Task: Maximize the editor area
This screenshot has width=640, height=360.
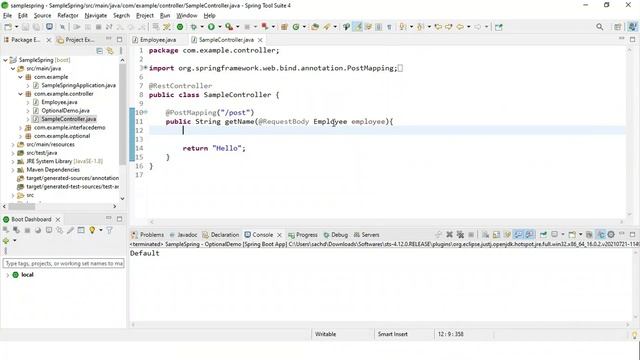Action: coord(633,40)
